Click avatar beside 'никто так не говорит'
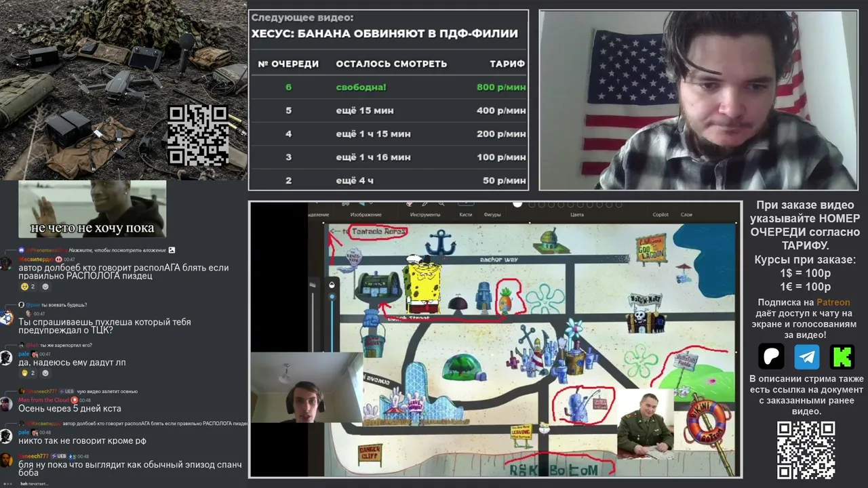868x488 pixels. point(6,436)
